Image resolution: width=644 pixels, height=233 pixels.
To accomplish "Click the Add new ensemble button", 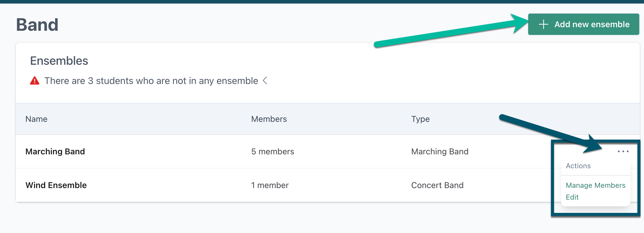I will pyautogui.click(x=583, y=24).
